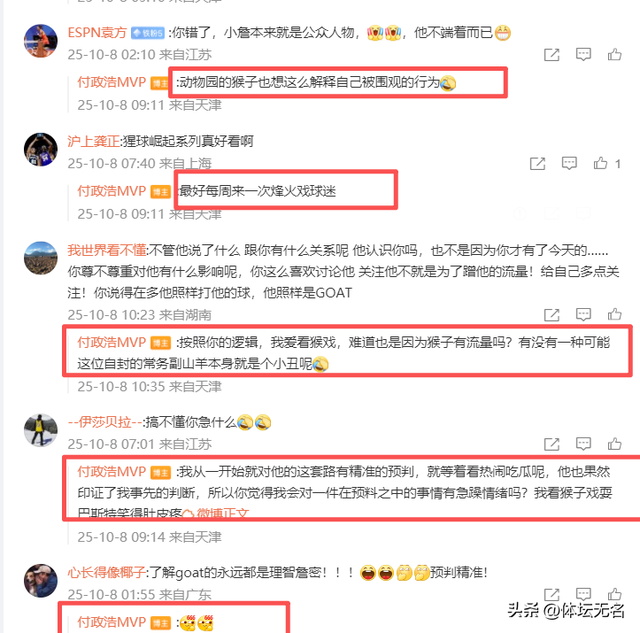Click 铁粉5 badge next to ESPN袁方
This screenshot has width=640, height=633.
(148, 33)
